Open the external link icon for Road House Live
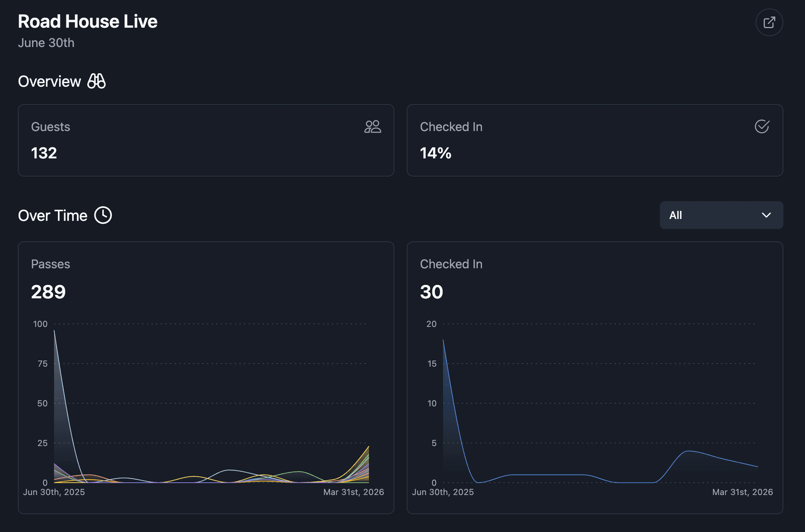Image resolution: width=805 pixels, height=532 pixels. (x=769, y=22)
